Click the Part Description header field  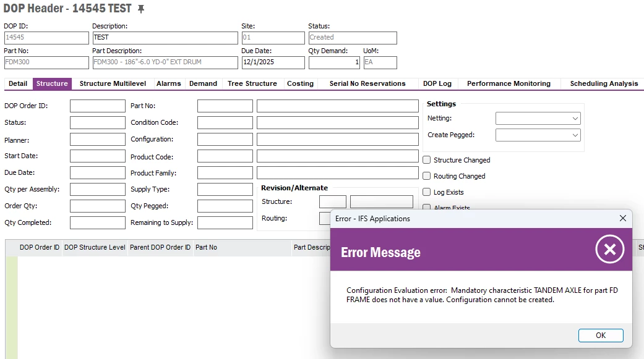tap(165, 62)
